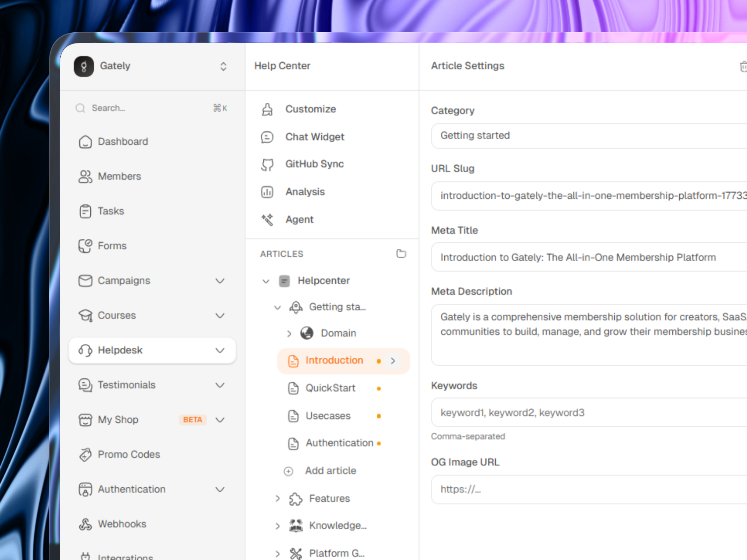Click the Agent sparkle wand icon
The image size is (747, 560).
tap(267, 220)
